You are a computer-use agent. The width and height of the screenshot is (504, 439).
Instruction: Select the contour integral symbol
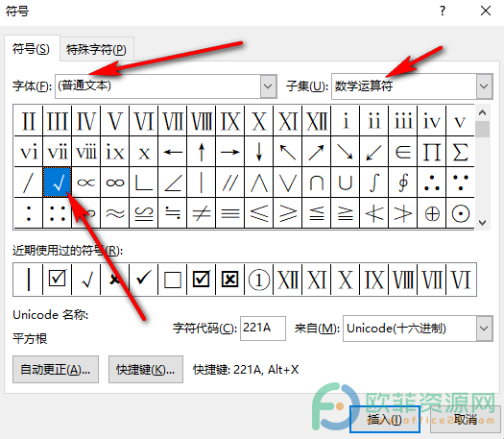(403, 183)
